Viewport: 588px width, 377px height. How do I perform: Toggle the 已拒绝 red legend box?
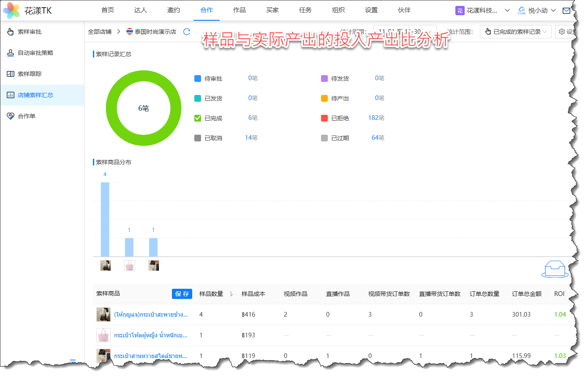tap(324, 118)
